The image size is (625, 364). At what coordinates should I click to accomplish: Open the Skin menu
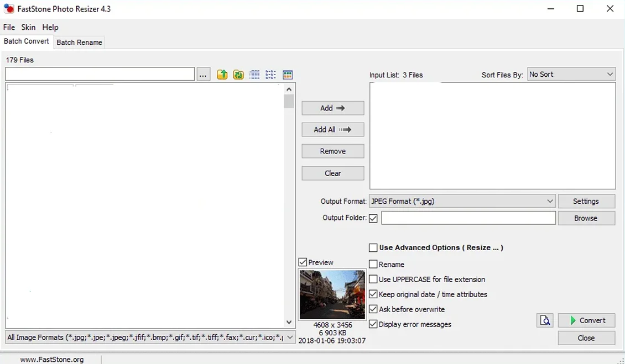(28, 27)
